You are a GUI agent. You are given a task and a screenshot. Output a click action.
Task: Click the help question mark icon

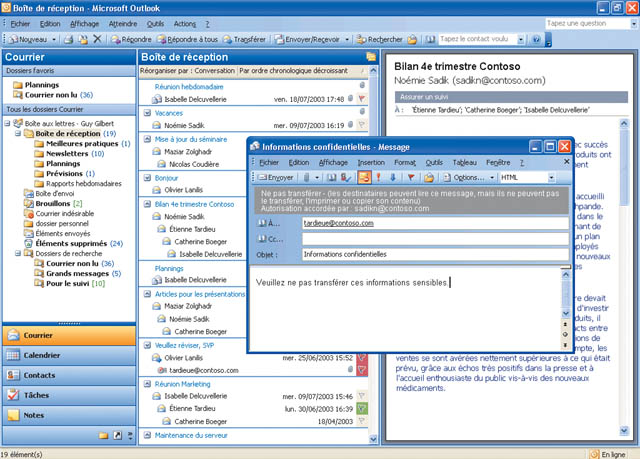(x=536, y=40)
